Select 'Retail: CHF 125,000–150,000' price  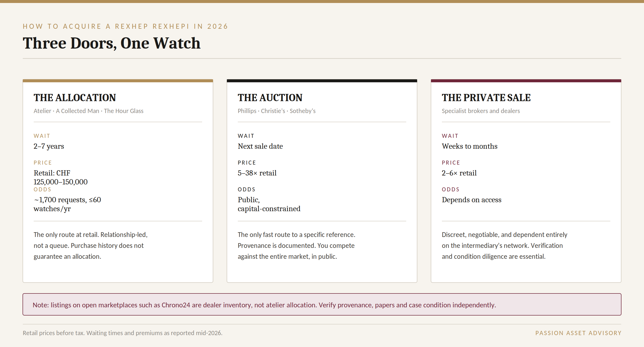[61, 177]
